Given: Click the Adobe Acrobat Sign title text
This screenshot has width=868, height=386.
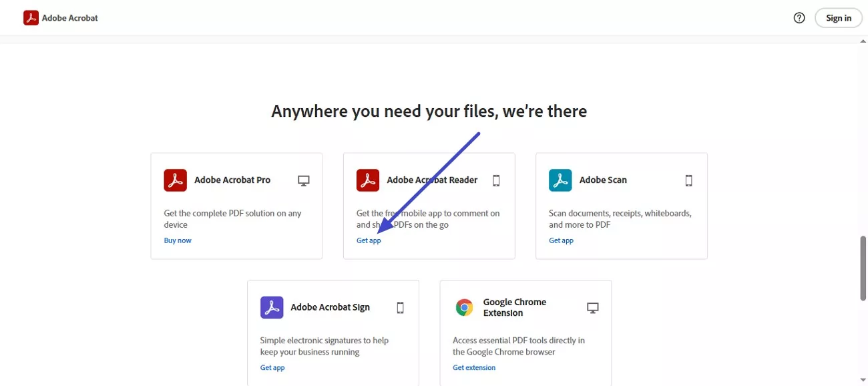Looking at the screenshot, I should pyautogui.click(x=330, y=308).
